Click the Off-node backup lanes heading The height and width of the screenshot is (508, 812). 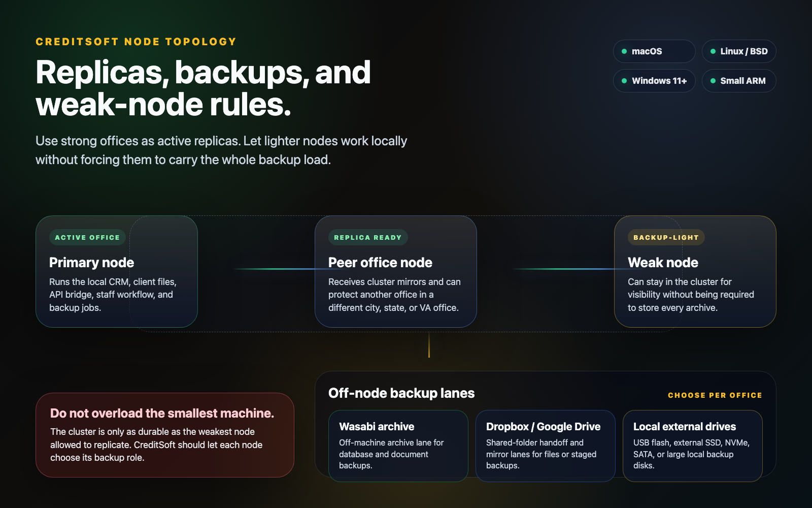[401, 393]
